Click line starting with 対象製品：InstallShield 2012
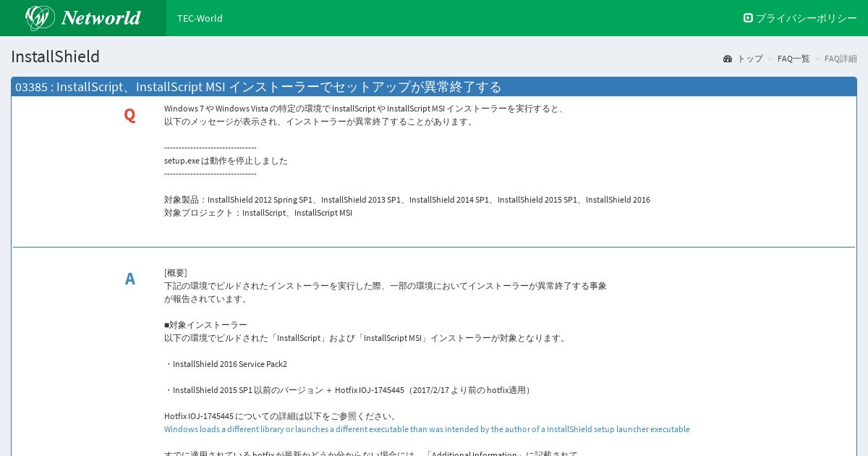The width and height of the screenshot is (868, 456). click(x=407, y=200)
